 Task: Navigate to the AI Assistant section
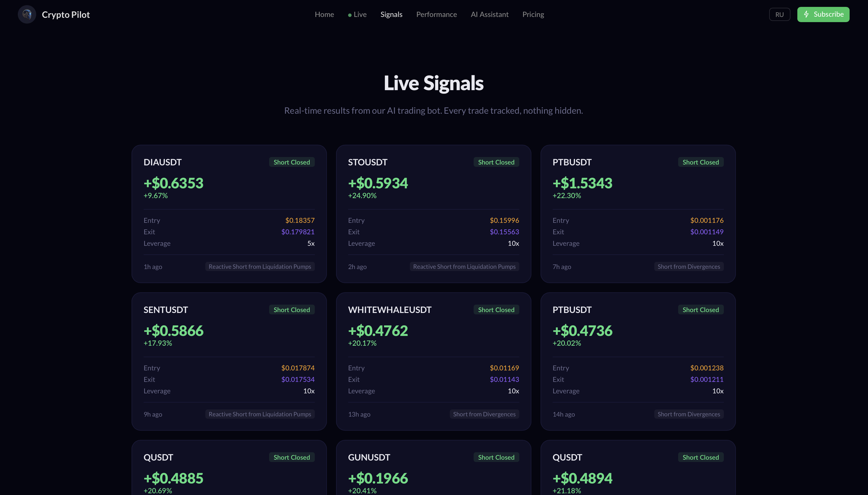coord(490,14)
